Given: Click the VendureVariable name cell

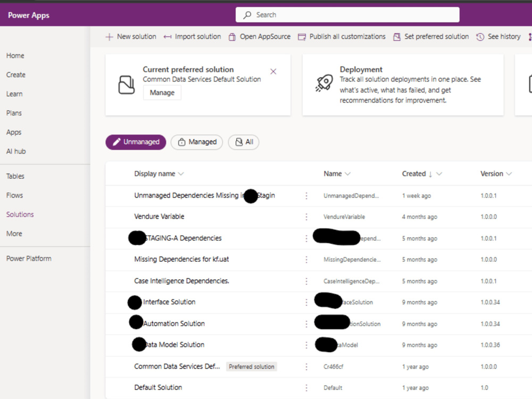Looking at the screenshot, I should 344,217.
